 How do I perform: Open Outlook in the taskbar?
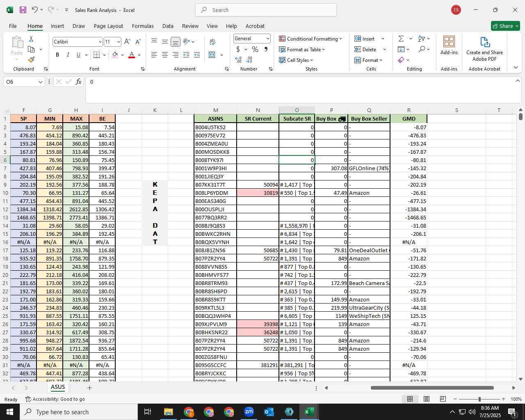[x=269, y=412]
